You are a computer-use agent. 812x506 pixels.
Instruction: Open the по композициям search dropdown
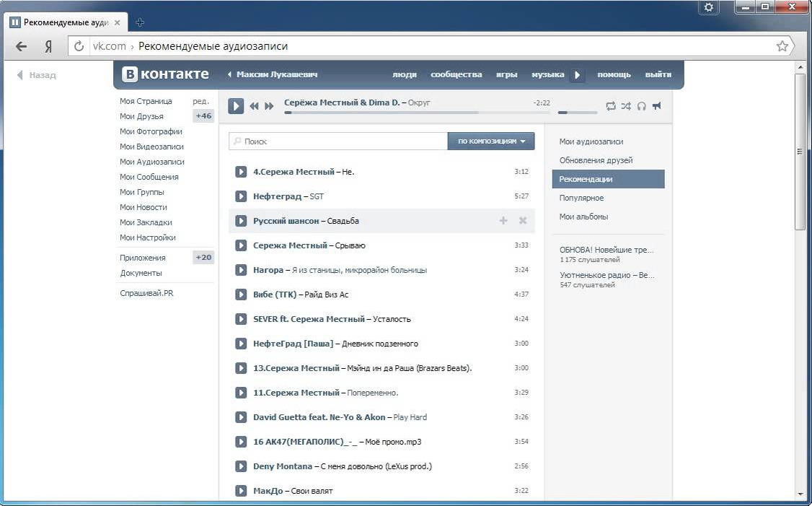(491, 141)
